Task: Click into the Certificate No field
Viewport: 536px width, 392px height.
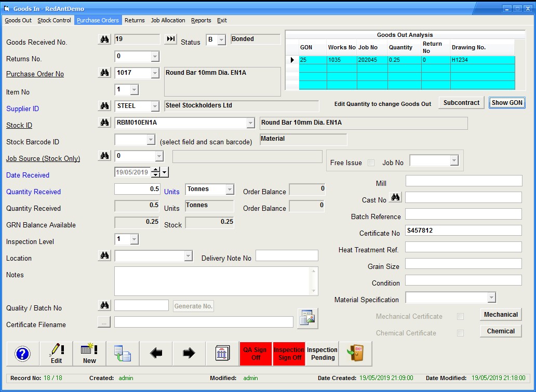Action: pos(463,231)
